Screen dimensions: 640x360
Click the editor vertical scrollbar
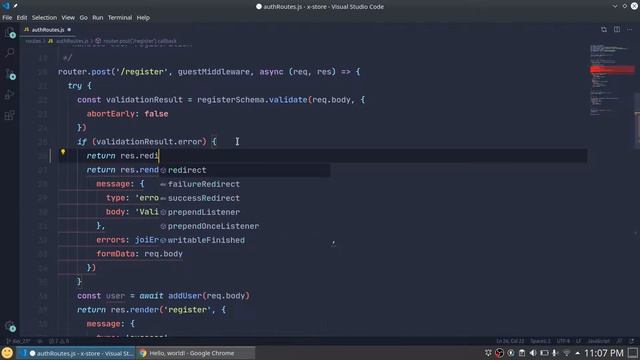pyautogui.click(x=637, y=120)
